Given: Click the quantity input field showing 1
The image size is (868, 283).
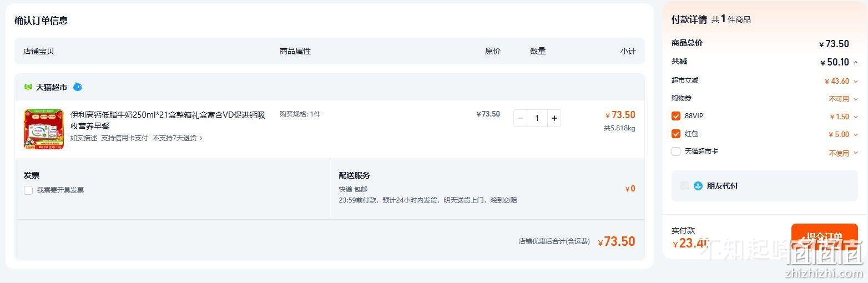Looking at the screenshot, I should tap(537, 118).
